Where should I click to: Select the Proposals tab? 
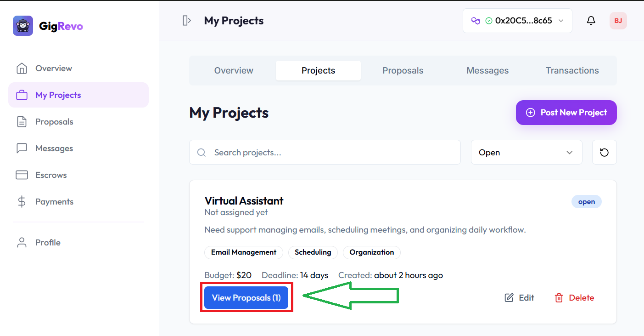(x=403, y=70)
